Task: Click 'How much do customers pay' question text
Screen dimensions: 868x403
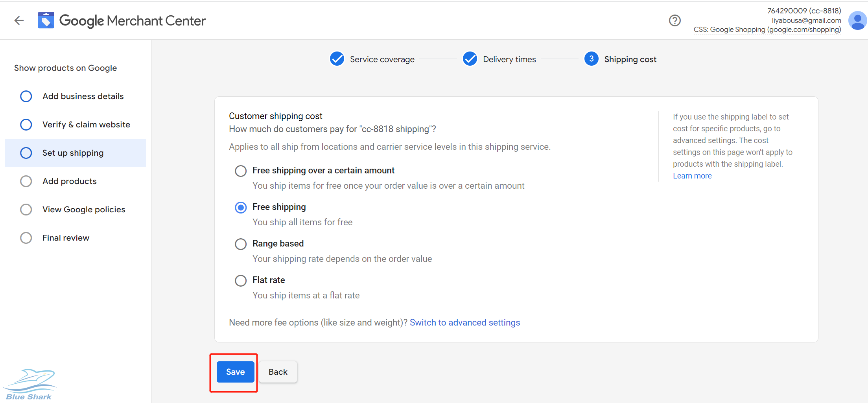Action: pyautogui.click(x=332, y=129)
